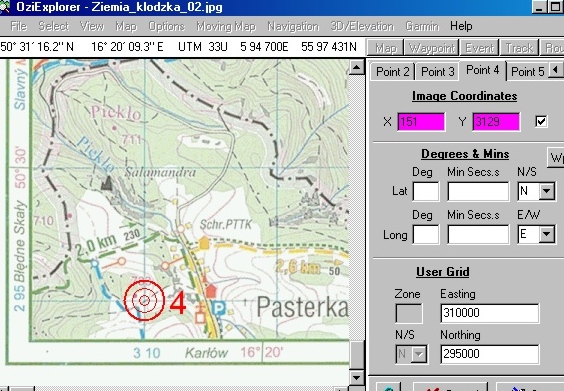Click the image X coordinate field

pos(421,122)
